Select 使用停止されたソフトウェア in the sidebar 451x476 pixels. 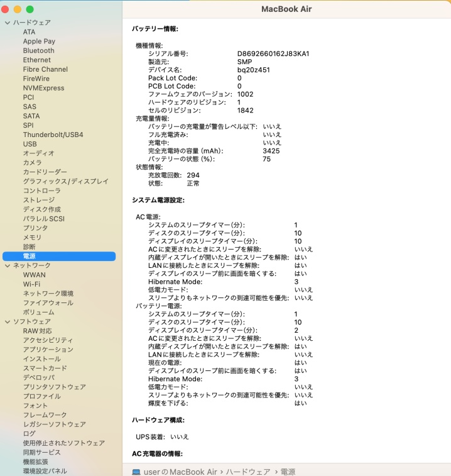click(63, 443)
